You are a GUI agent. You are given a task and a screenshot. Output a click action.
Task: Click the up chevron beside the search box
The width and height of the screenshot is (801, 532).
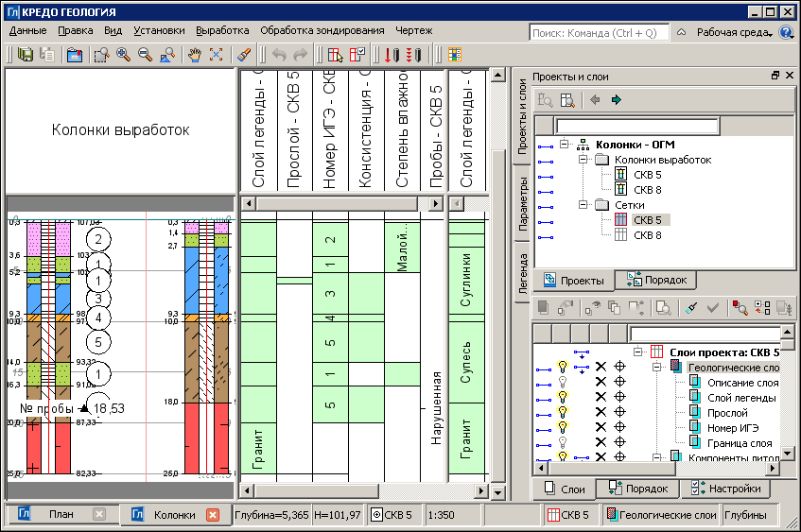pos(681,32)
